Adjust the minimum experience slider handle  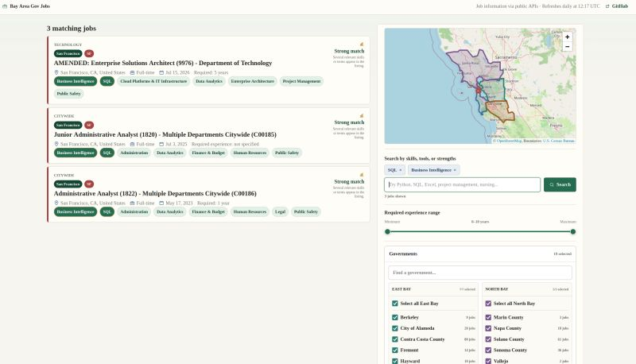387,232
